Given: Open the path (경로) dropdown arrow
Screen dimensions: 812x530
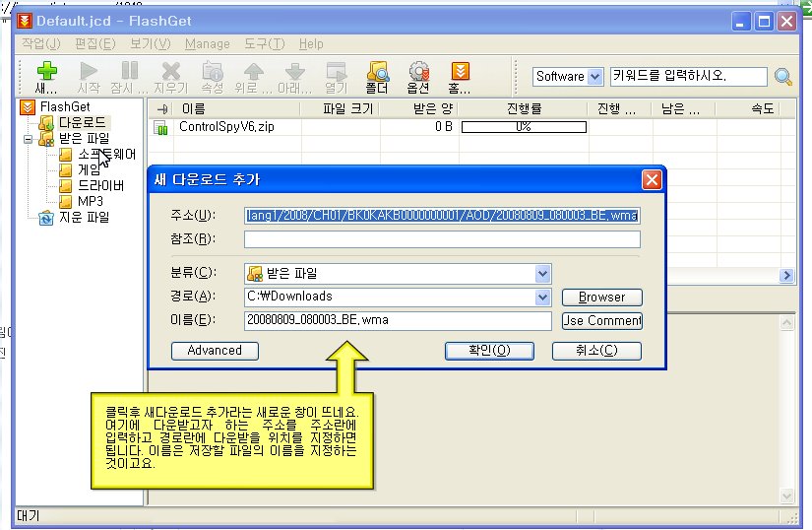Looking at the screenshot, I should pos(542,297).
